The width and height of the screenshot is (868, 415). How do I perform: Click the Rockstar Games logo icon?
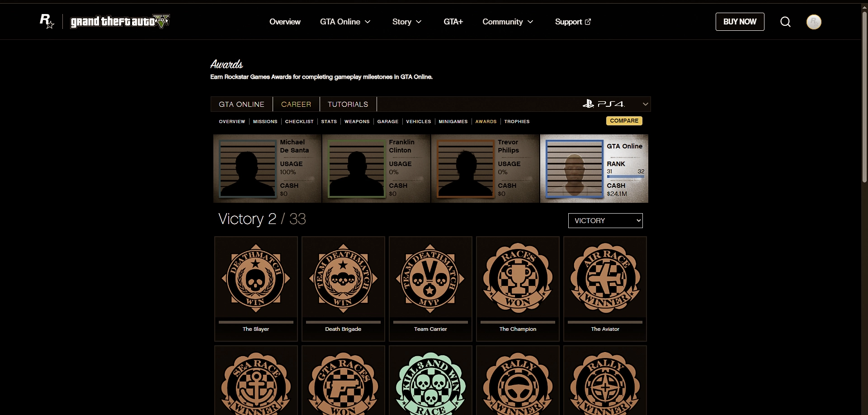[47, 21]
